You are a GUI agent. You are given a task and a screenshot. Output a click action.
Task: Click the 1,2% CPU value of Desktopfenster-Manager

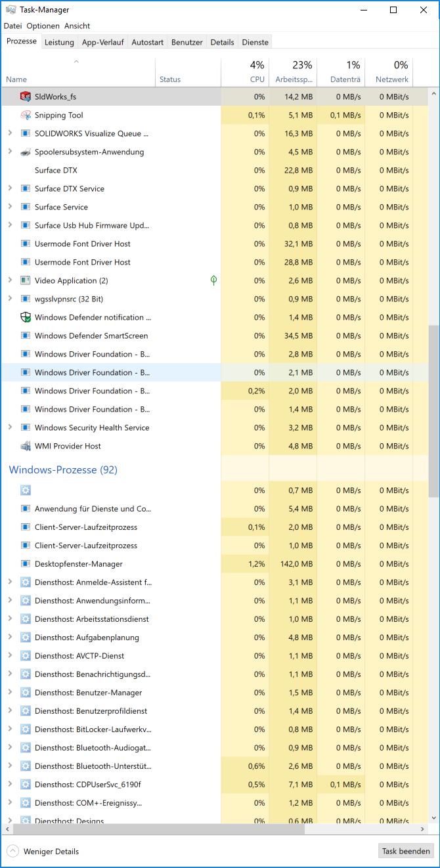click(x=257, y=564)
